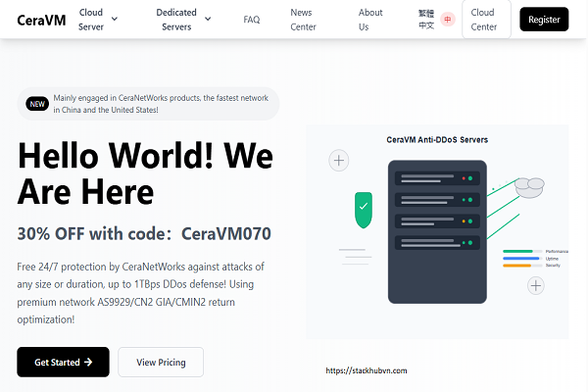Open the Cloud Center button
This screenshot has width=588, height=392.
coord(486,20)
